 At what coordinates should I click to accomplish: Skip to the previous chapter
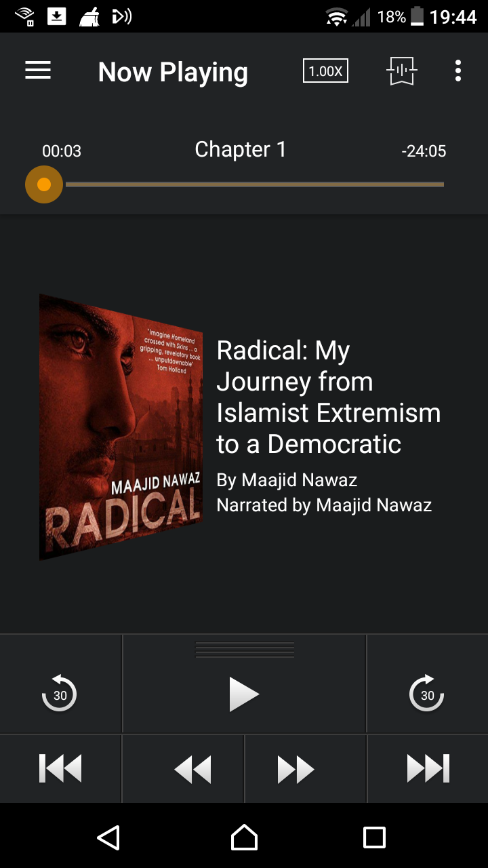pos(60,769)
